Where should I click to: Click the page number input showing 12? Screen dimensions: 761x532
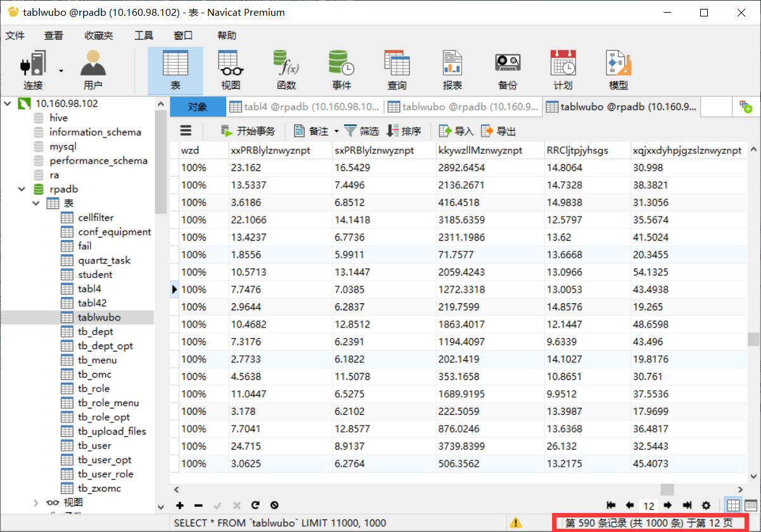click(648, 505)
